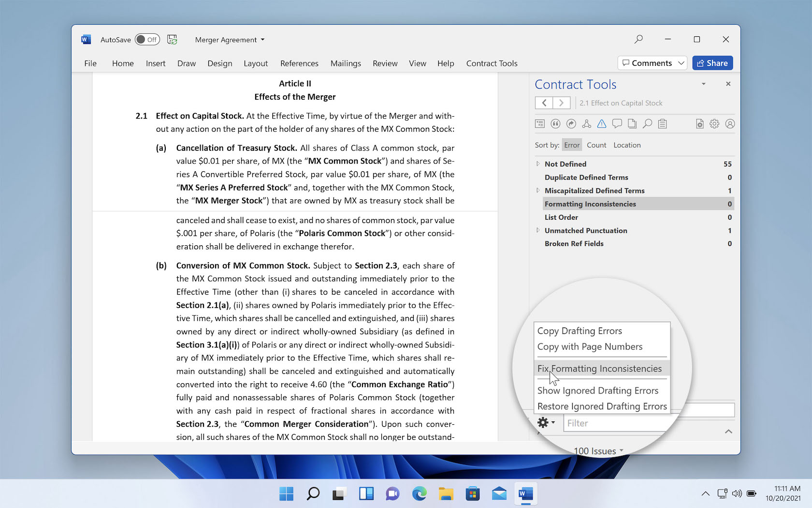The image size is (812, 508).
Task: Open the document settings gear-page icon
Action: pos(700,124)
